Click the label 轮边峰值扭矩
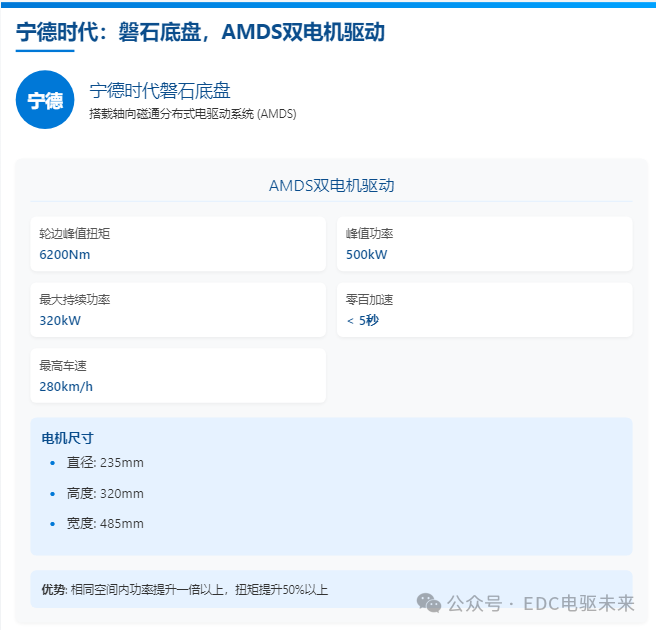 [74, 233]
